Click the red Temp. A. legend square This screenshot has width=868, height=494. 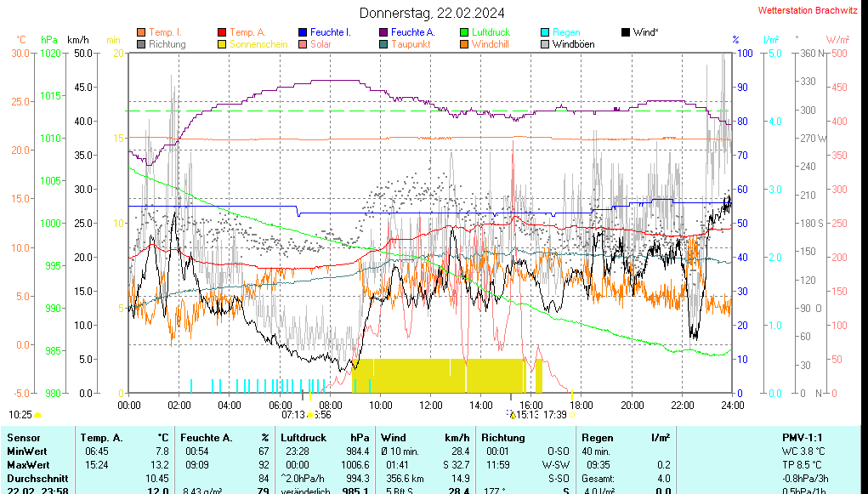[222, 32]
